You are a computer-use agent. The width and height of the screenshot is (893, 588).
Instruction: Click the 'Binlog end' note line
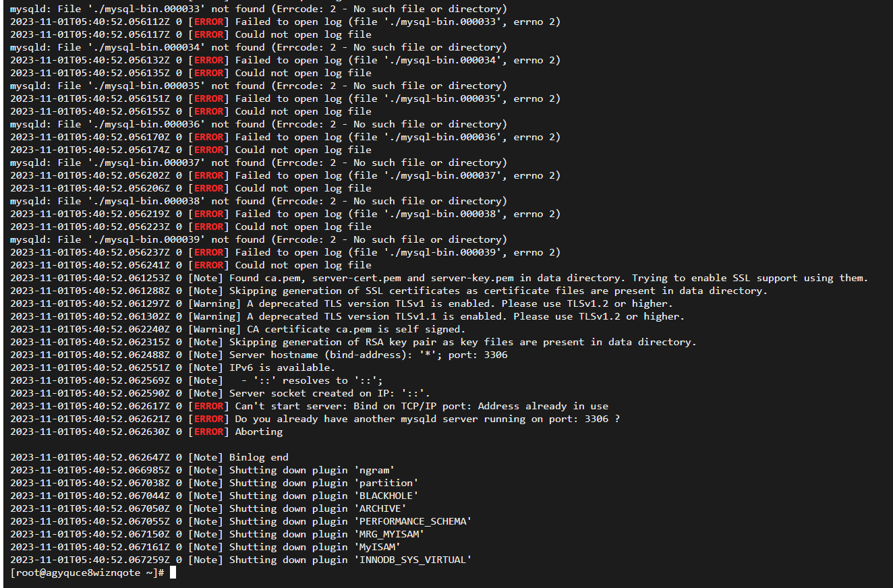coord(149,457)
